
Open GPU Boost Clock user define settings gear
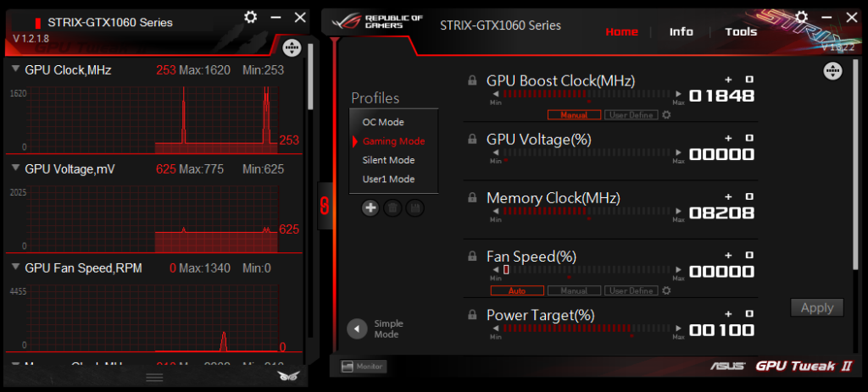[x=666, y=115]
